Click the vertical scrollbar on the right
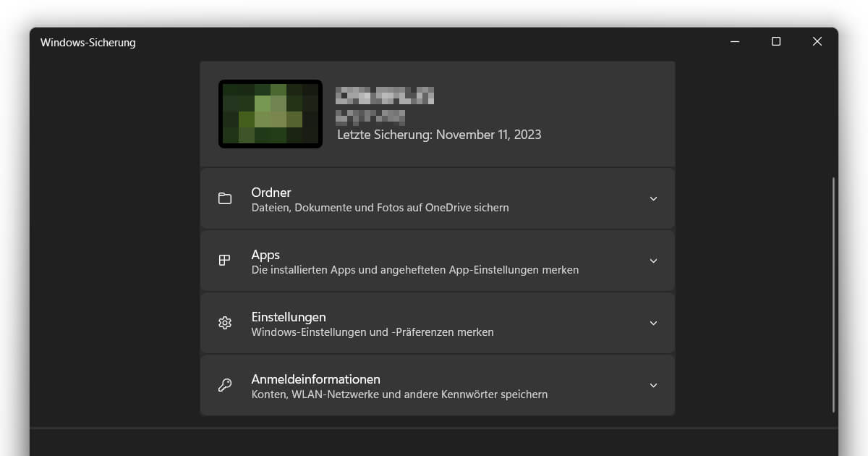This screenshot has width=868, height=456. [833, 290]
